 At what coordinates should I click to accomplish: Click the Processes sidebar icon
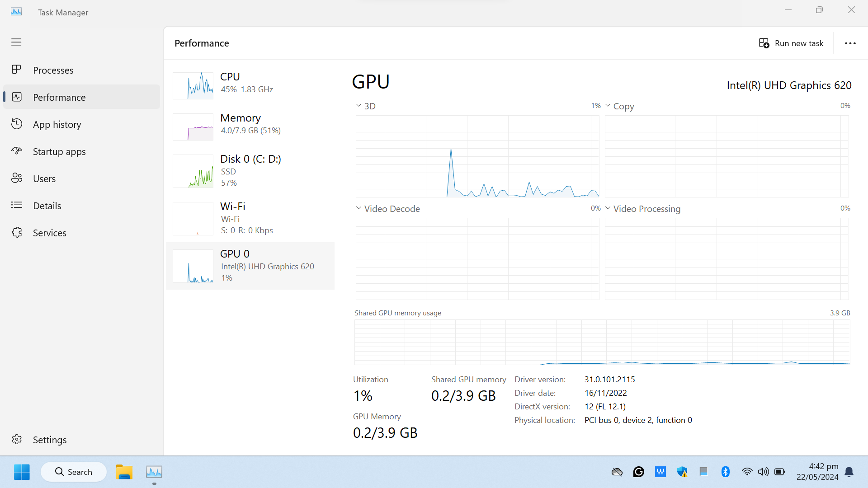click(x=16, y=70)
